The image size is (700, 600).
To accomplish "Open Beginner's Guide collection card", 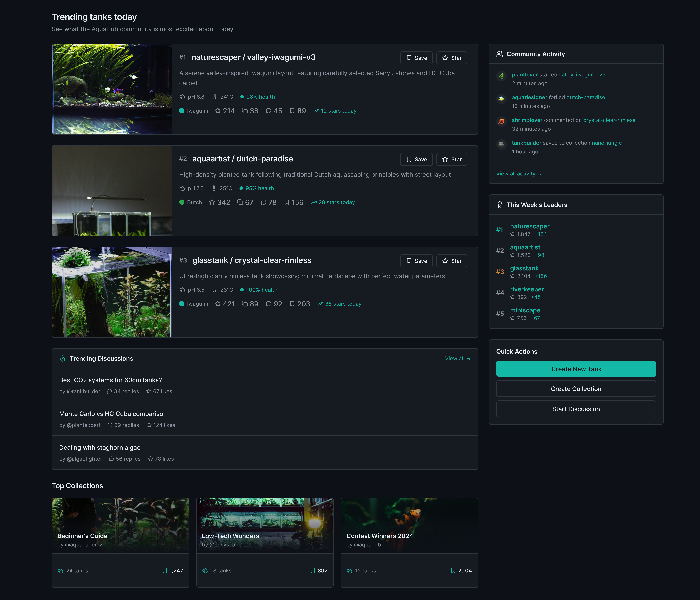I will point(120,543).
